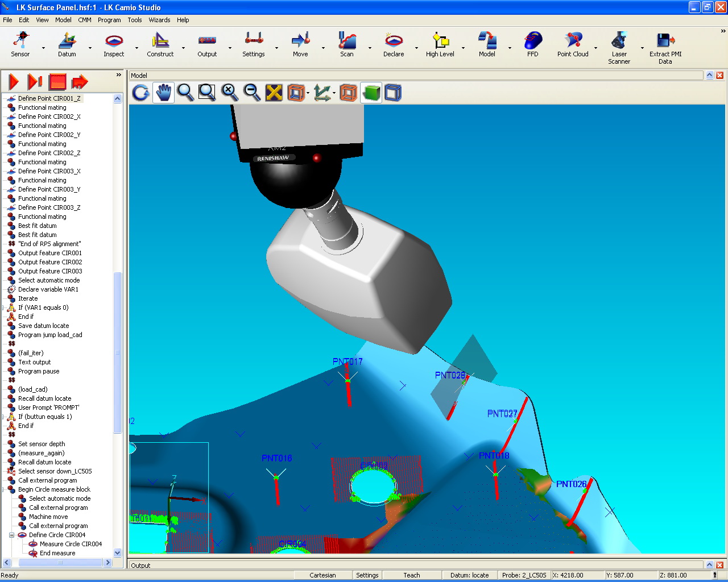728x582 pixels.
Task: Open the CMM menu
Action: tap(84, 20)
